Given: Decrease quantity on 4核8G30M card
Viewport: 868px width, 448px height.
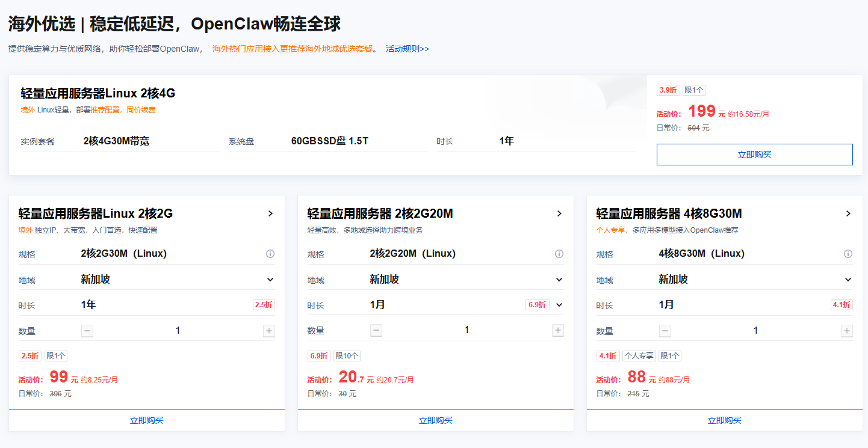Looking at the screenshot, I should [665, 331].
